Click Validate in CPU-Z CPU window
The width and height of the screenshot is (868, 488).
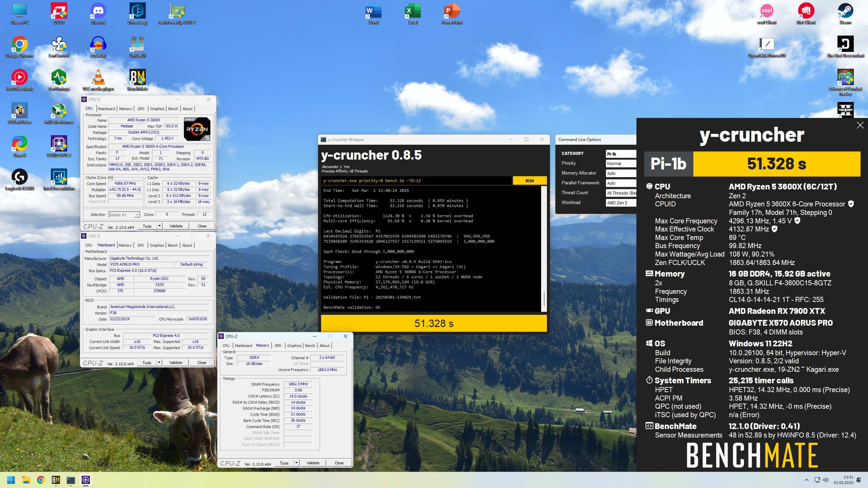176,226
